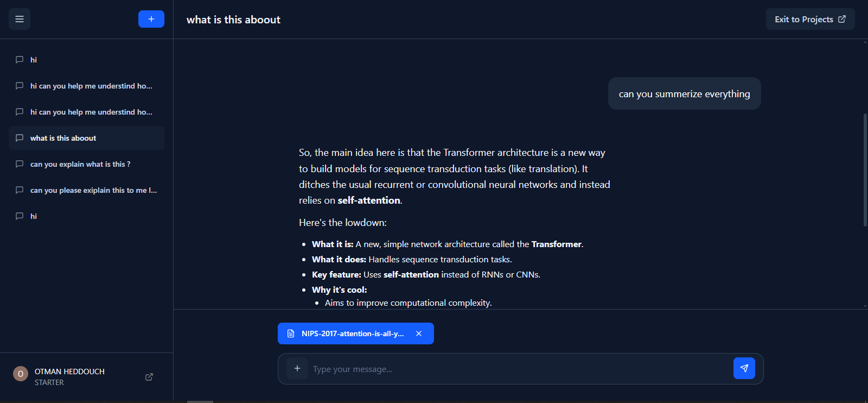This screenshot has height=403, width=868.
Task: Remove the NIPS-2017 attached file
Action: pos(419,333)
